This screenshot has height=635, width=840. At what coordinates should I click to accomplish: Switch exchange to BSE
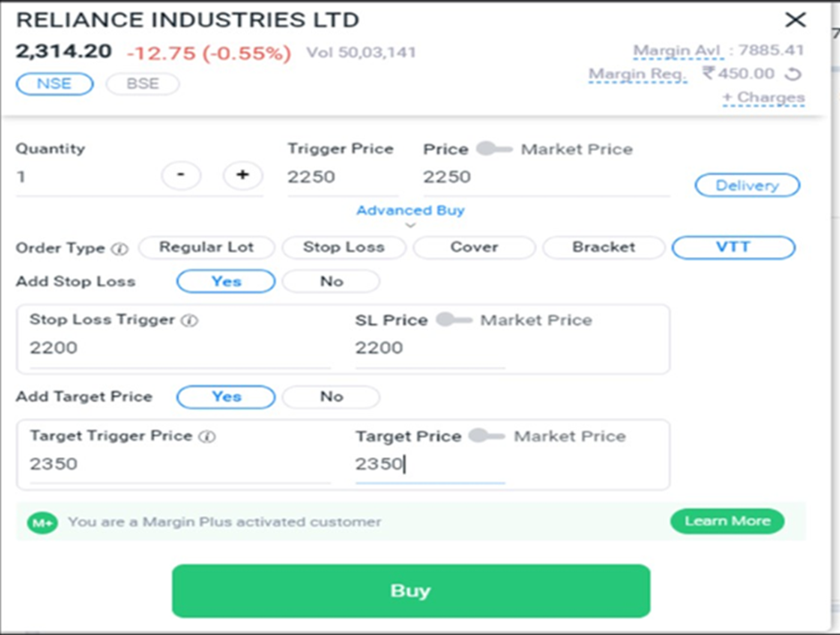point(142,84)
